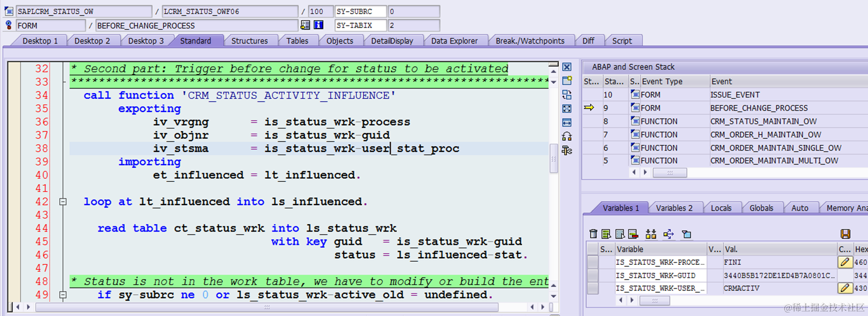The width and height of the screenshot is (868, 316).
Task: Open the Script tab
Action: coord(622,41)
